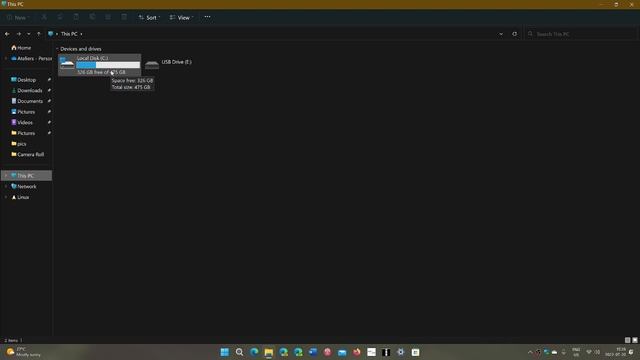Open the See more three-dots menu
The image size is (640, 360).
[207, 17]
